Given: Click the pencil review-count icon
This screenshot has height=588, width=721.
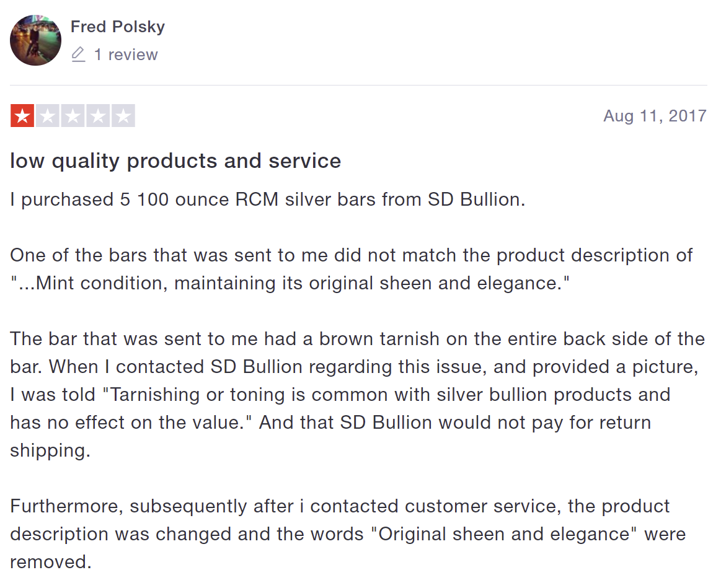Looking at the screenshot, I should tap(78, 55).
